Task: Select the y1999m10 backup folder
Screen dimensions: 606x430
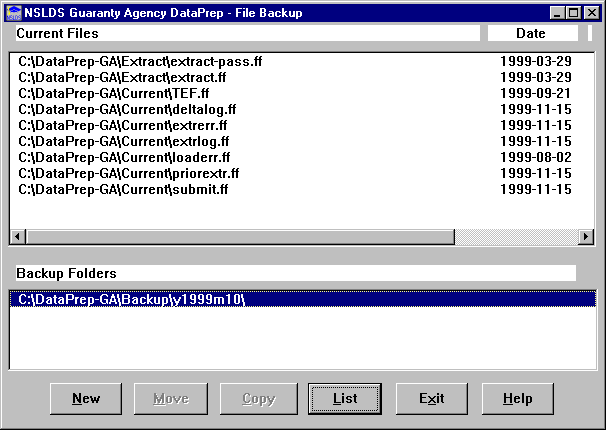Action: (x=132, y=300)
